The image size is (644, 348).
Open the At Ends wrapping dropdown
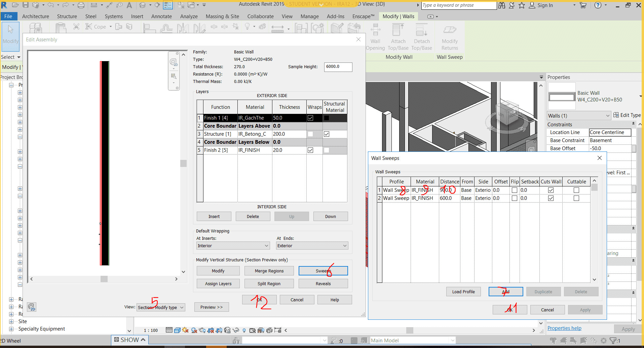click(x=312, y=246)
